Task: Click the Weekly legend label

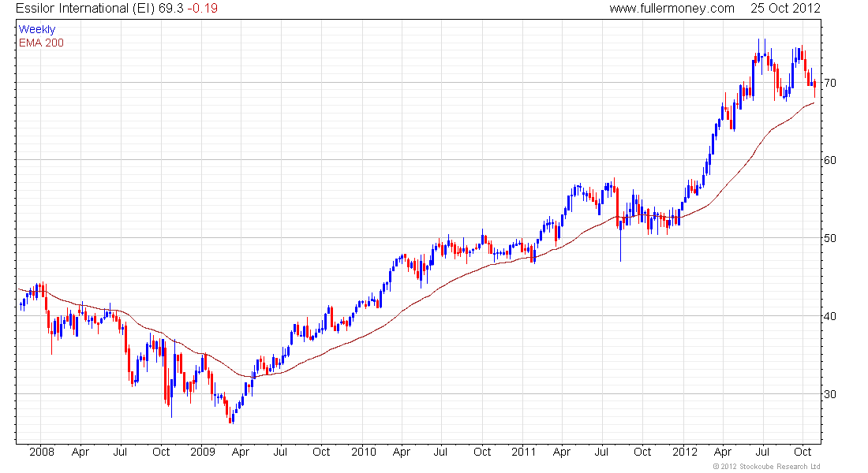Action: pos(37,29)
